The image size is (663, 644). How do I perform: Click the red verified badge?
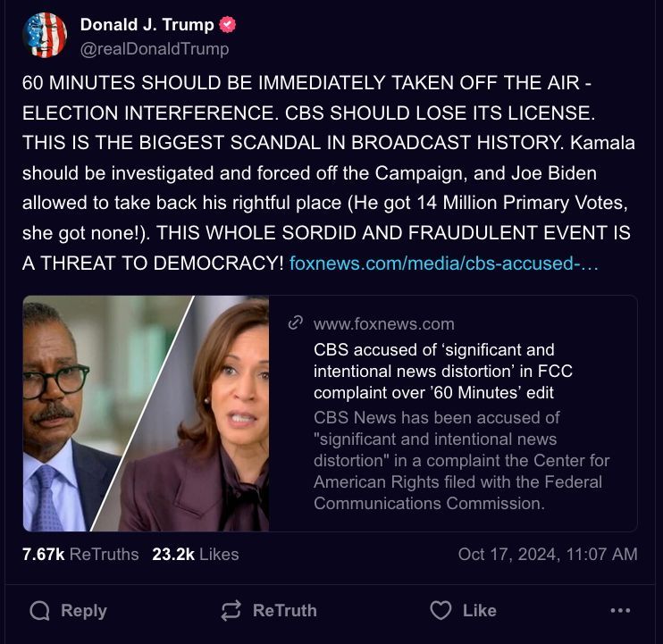228,24
